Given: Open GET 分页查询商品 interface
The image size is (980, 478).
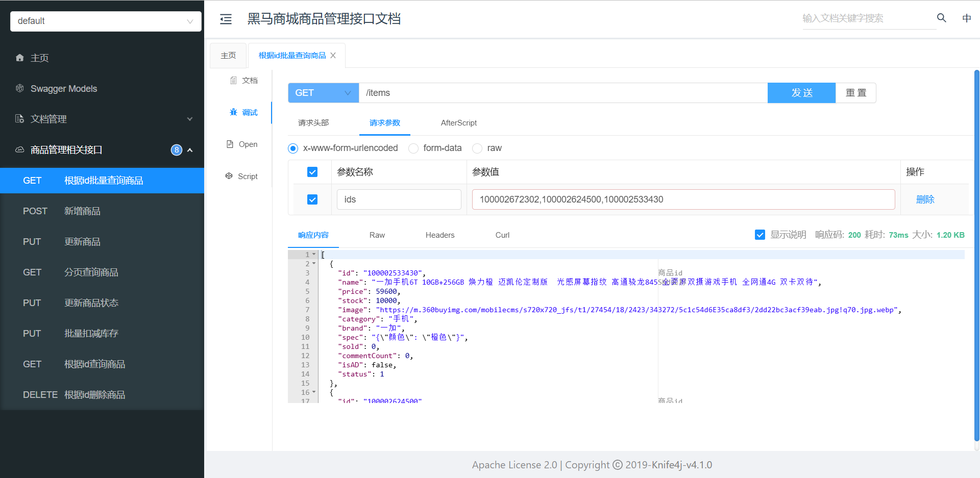Looking at the screenshot, I should tap(102, 272).
